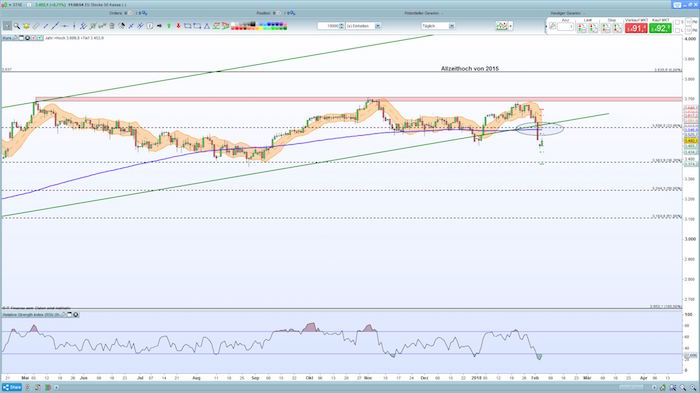The height and width of the screenshot is (393, 700).
Task: Click the Allzeithoch von 2015 annotation
Action: point(470,69)
